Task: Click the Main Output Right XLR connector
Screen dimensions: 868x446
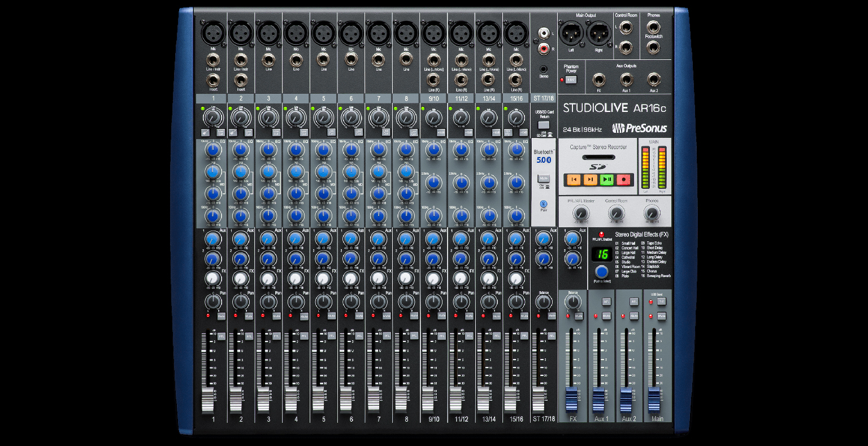Action: click(x=598, y=33)
